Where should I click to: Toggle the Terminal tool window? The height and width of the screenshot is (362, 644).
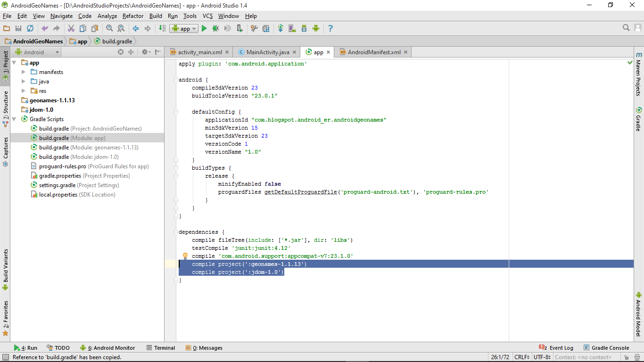coord(161,348)
